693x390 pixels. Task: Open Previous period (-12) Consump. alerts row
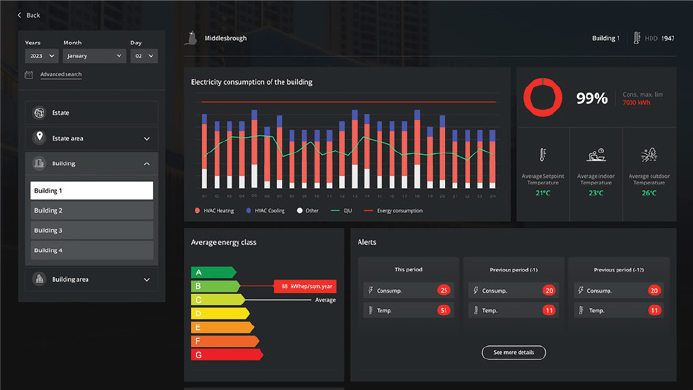(x=618, y=291)
